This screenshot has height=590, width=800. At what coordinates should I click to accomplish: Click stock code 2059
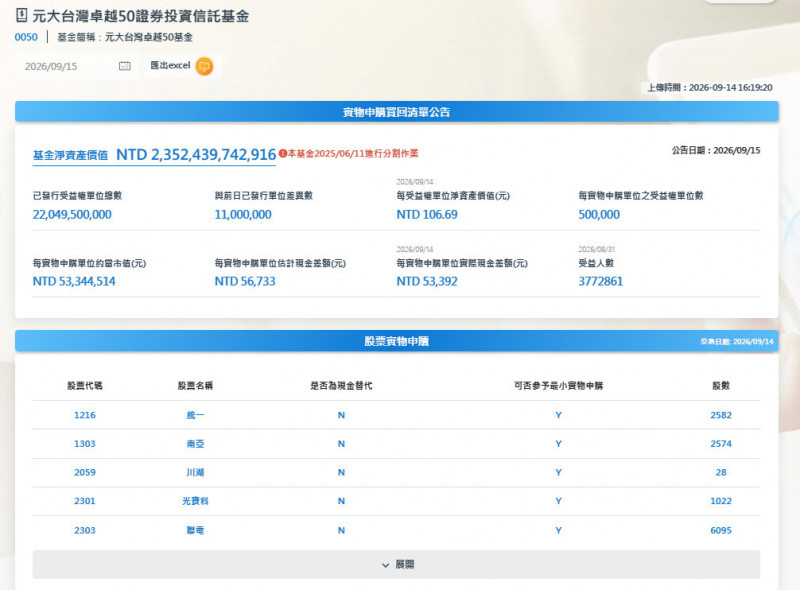click(x=85, y=472)
